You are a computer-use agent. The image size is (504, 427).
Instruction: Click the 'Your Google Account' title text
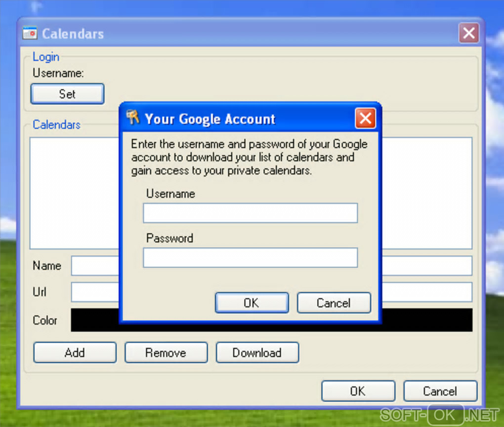coord(210,119)
